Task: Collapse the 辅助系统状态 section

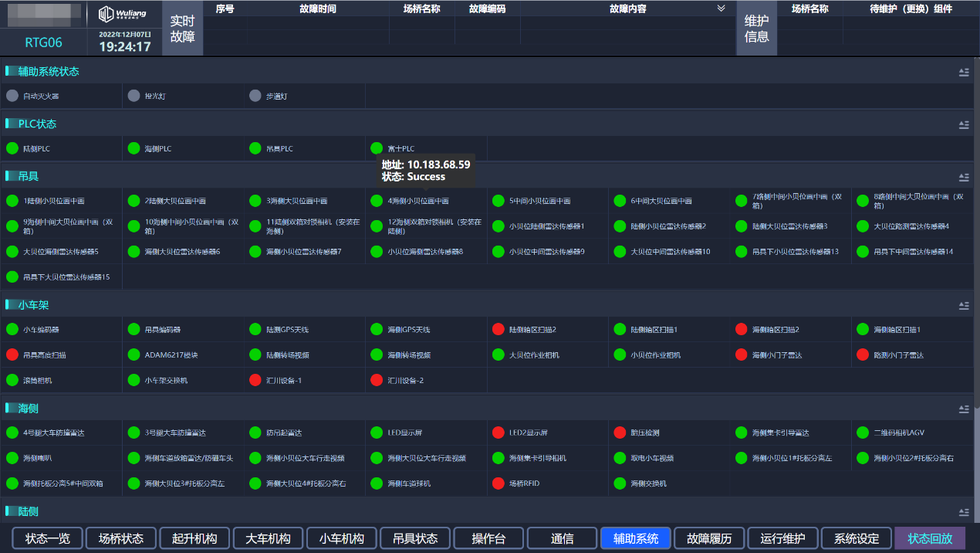Action: (964, 72)
